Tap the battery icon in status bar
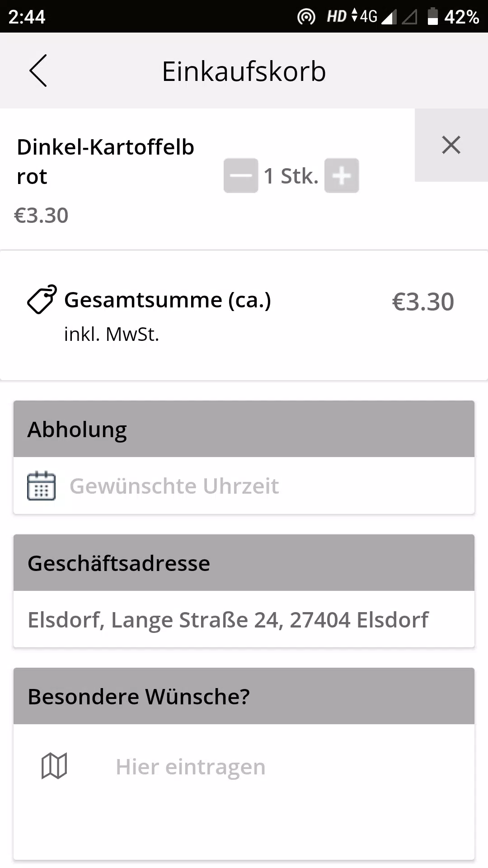488x868 pixels. [433, 16]
